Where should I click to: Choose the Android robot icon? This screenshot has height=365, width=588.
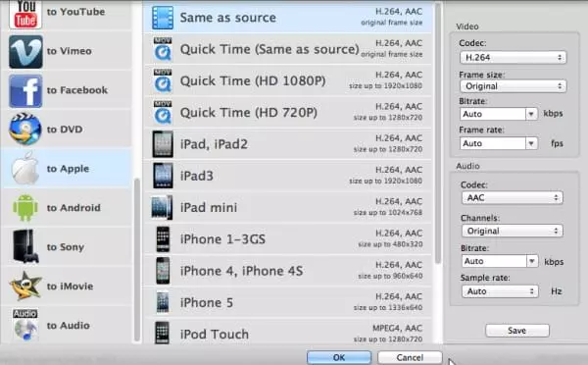25,208
